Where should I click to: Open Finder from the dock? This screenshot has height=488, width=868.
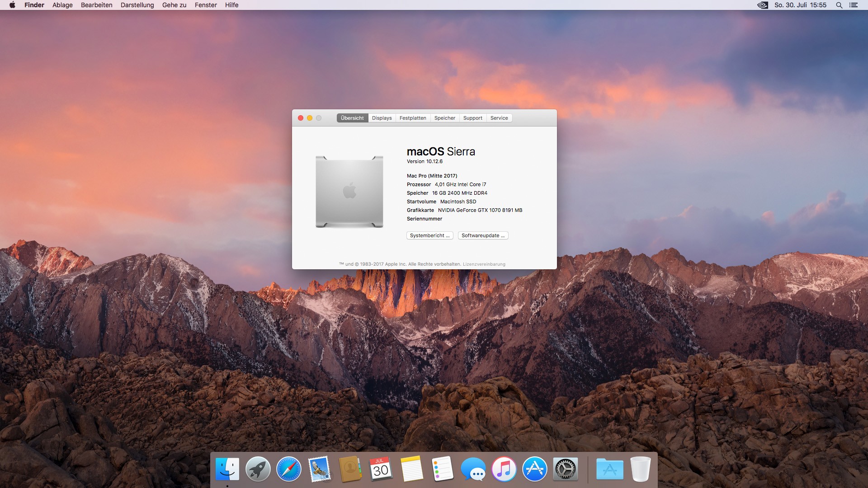[227, 469]
